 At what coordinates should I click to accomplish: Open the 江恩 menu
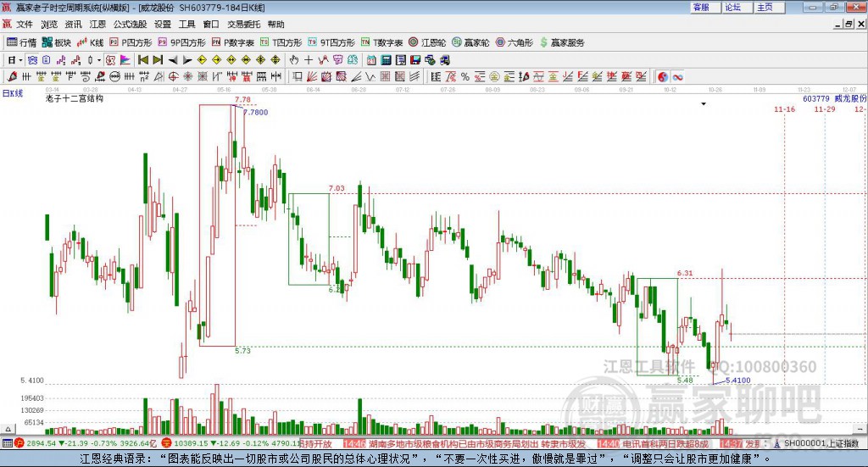pyautogui.click(x=97, y=25)
